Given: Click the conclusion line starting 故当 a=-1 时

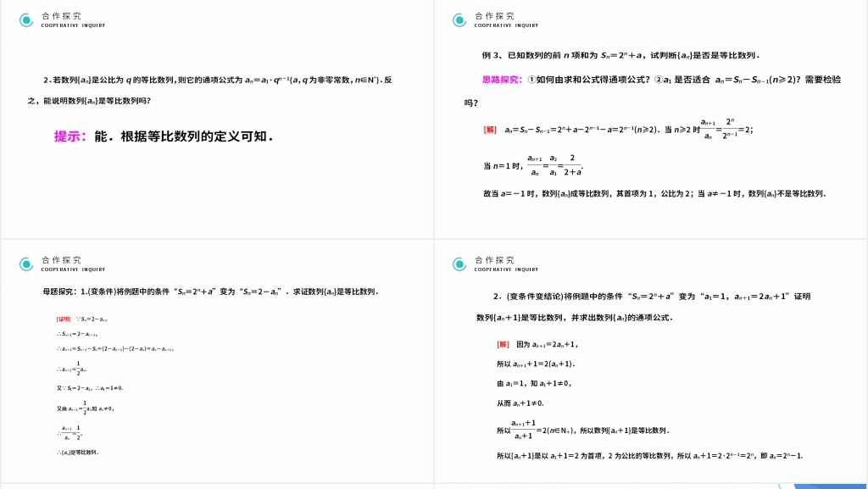Looking at the screenshot, I should 654,193.
